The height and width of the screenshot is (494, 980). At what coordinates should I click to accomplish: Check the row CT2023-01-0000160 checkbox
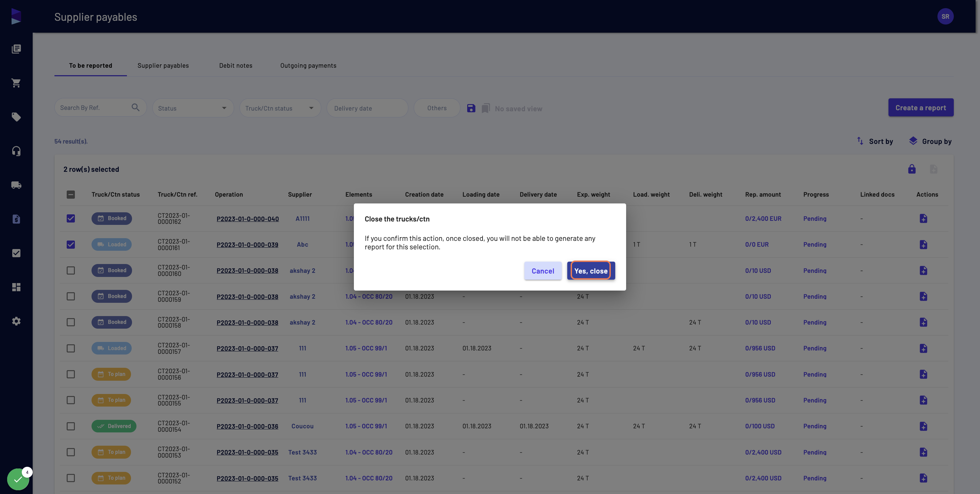71,270
